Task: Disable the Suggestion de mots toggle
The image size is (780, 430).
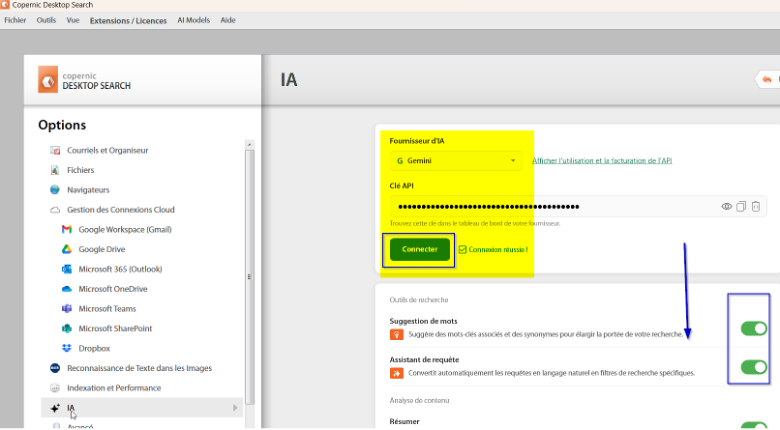Action: [754, 328]
